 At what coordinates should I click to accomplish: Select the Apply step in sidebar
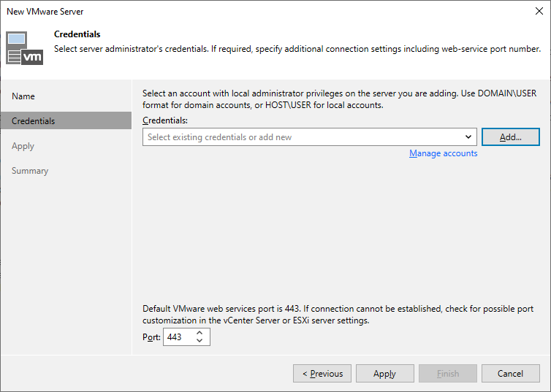pos(23,146)
